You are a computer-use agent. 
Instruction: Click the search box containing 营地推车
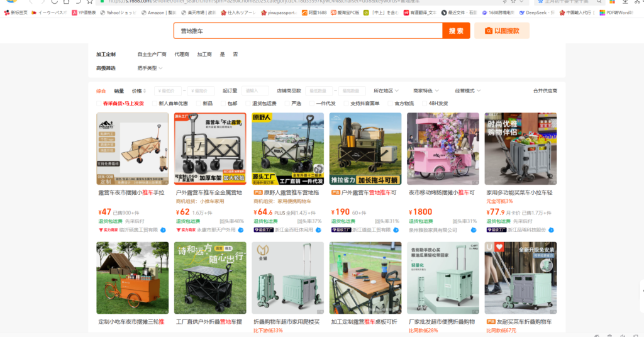click(308, 31)
